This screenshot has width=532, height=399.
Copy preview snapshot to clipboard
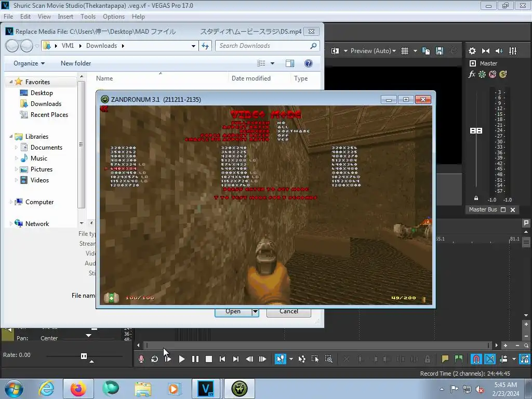[x=426, y=51]
